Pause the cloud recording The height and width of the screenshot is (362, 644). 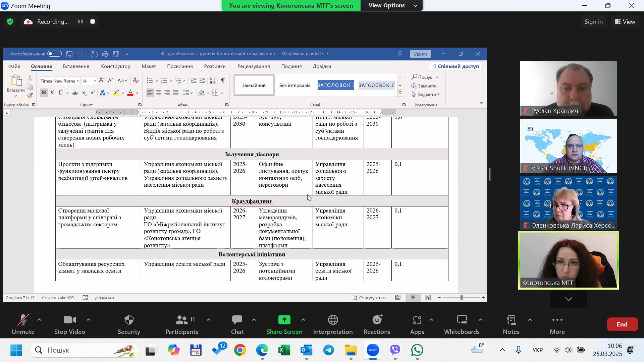click(80, 22)
